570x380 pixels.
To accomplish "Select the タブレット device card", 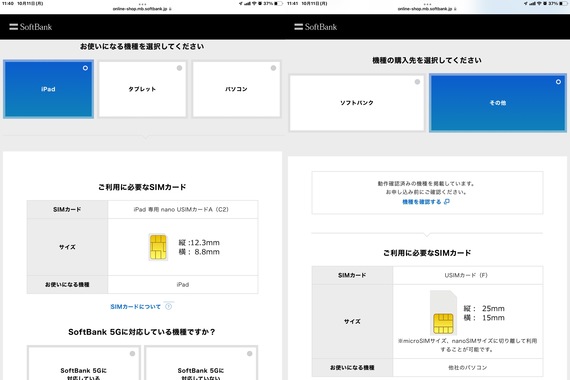I will click(x=142, y=89).
